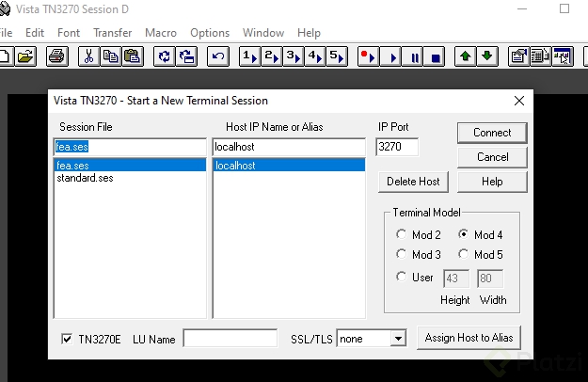Toggle the TN3270E checkbox
The height and width of the screenshot is (382, 588).
[67, 340]
